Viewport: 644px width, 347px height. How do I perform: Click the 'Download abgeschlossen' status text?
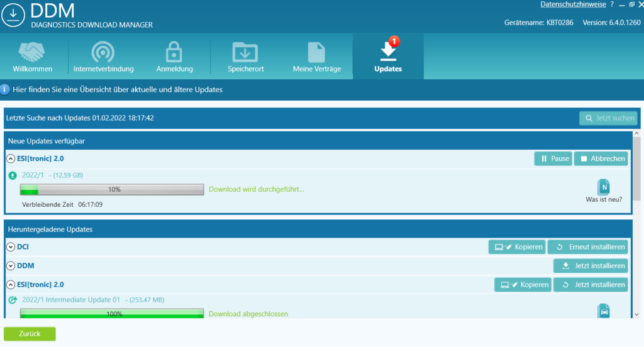pyautogui.click(x=248, y=314)
